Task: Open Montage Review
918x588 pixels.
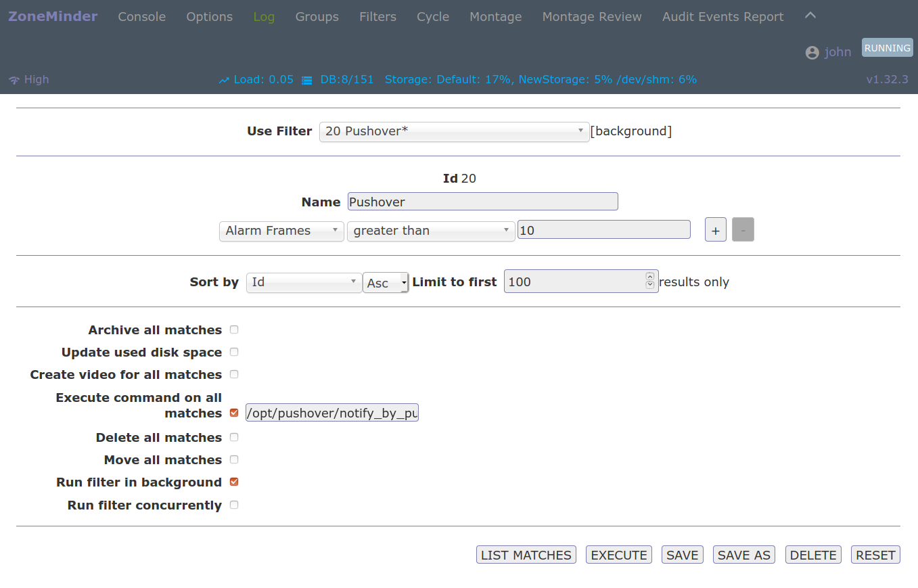Action: click(592, 17)
